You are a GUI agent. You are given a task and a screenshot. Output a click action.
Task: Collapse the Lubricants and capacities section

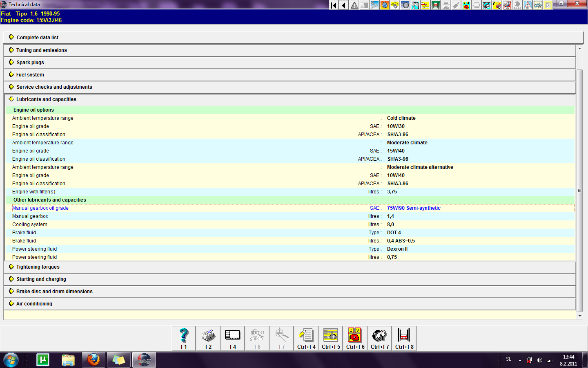coord(290,99)
